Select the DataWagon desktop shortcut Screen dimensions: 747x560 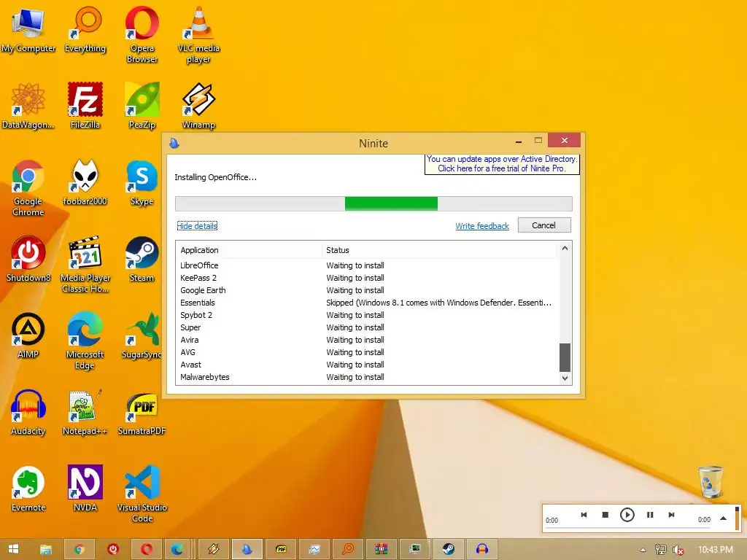click(28, 106)
